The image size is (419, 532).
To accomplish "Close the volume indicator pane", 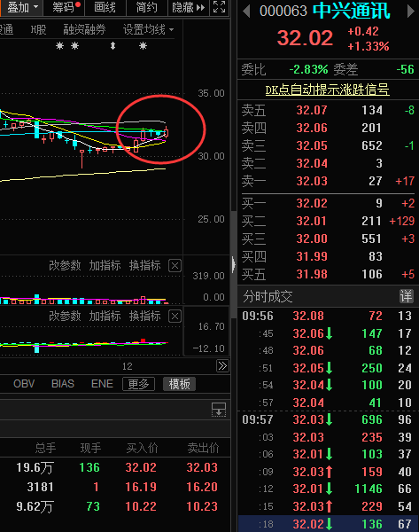I will (x=175, y=266).
